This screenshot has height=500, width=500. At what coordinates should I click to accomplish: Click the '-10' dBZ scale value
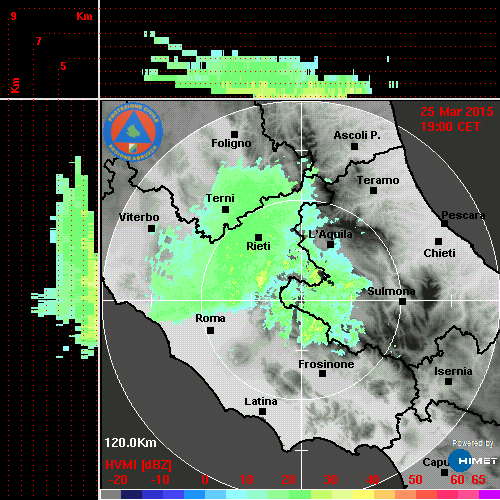pyautogui.click(x=160, y=480)
